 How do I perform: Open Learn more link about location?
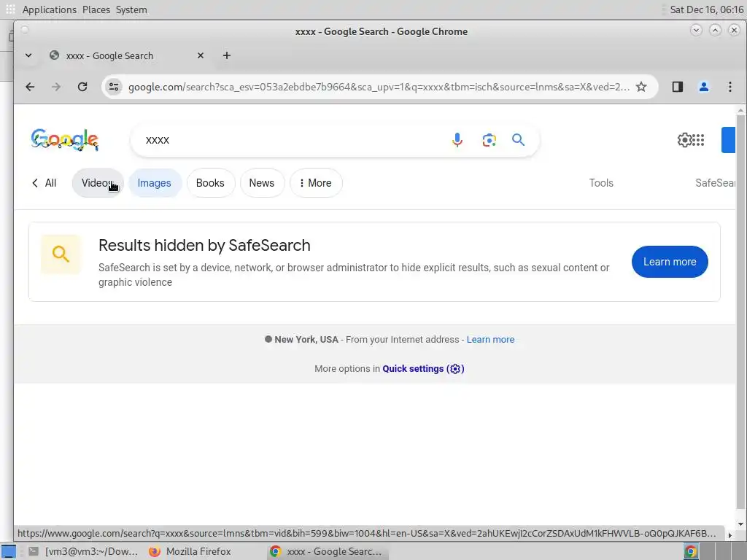pyautogui.click(x=490, y=340)
